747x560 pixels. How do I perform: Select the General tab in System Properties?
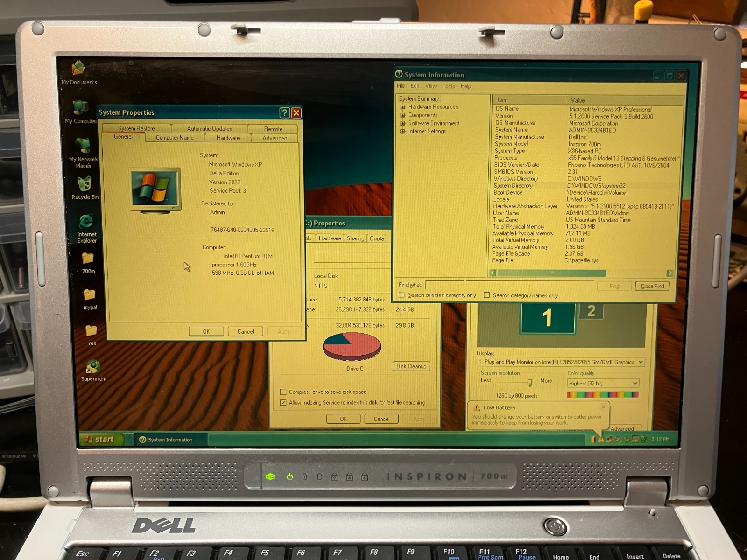pos(123,137)
